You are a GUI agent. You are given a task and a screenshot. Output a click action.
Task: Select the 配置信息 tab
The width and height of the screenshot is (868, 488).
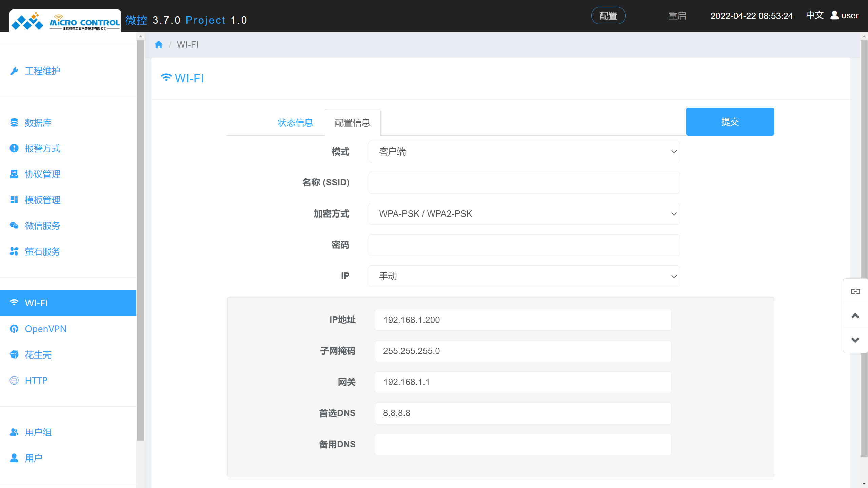point(352,123)
